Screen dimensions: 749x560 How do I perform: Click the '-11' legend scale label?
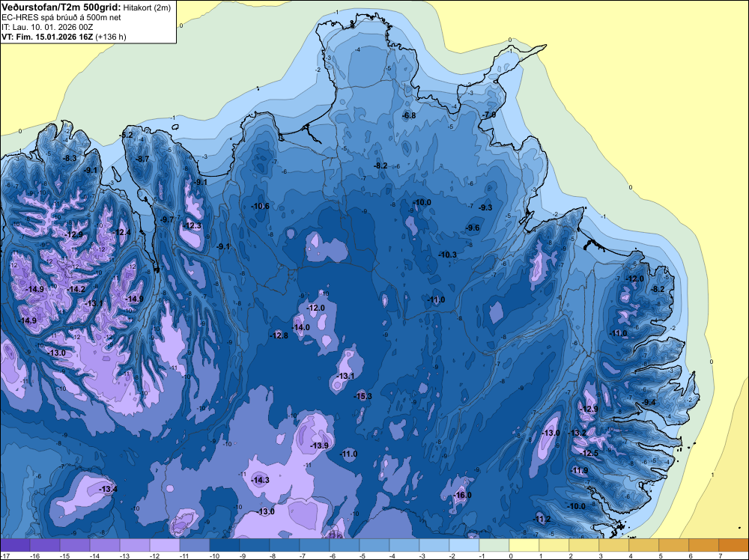(x=184, y=556)
